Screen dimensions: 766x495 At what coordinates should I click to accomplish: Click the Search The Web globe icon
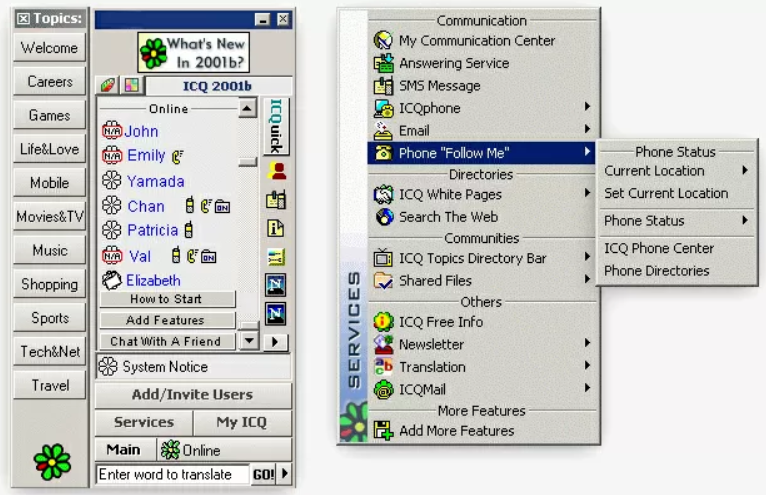point(384,216)
